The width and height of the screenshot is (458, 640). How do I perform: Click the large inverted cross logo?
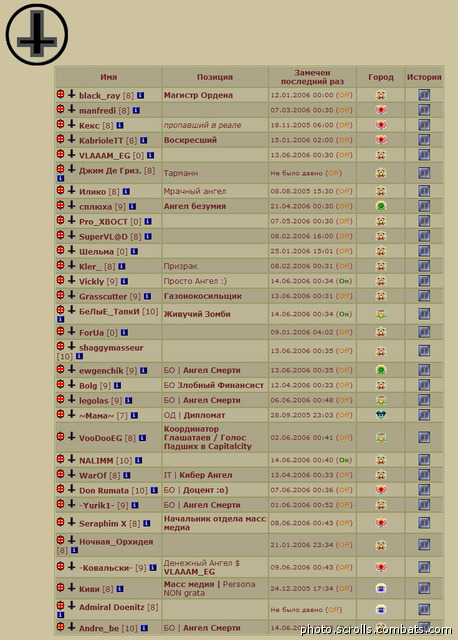click(37, 34)
